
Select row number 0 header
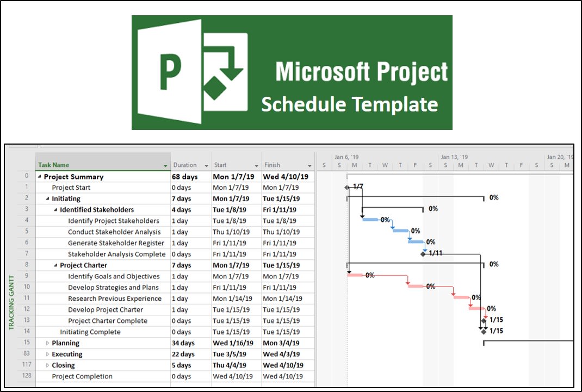click(26, 176)
